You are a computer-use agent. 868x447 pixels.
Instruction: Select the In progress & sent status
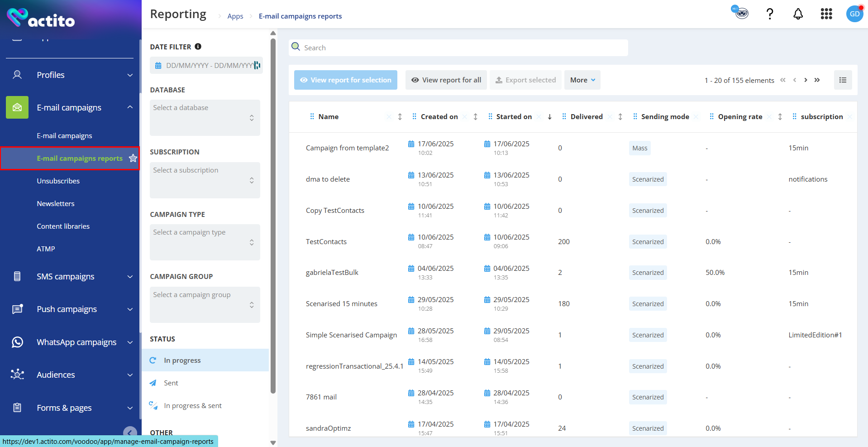point(205,405)
